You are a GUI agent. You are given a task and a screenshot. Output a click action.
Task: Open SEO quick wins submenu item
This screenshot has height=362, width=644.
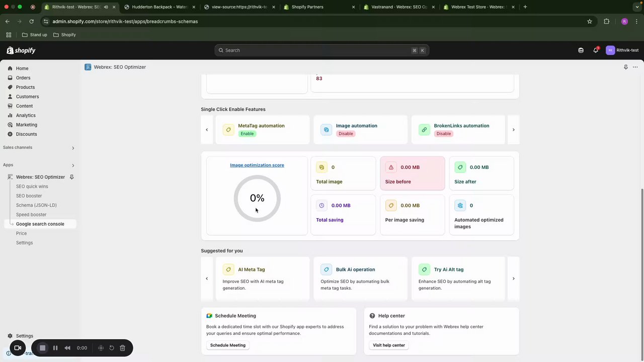click(32, 187)
